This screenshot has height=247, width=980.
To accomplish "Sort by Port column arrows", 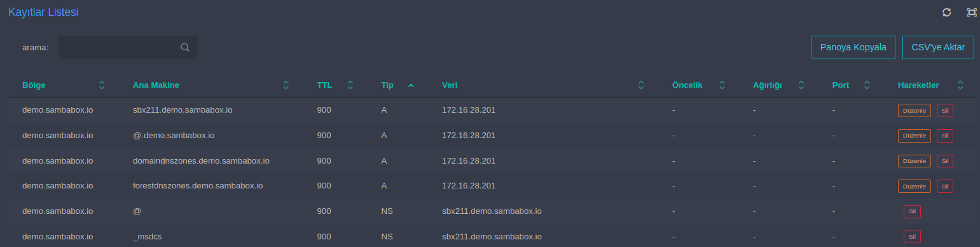I will tap(866, 85).
